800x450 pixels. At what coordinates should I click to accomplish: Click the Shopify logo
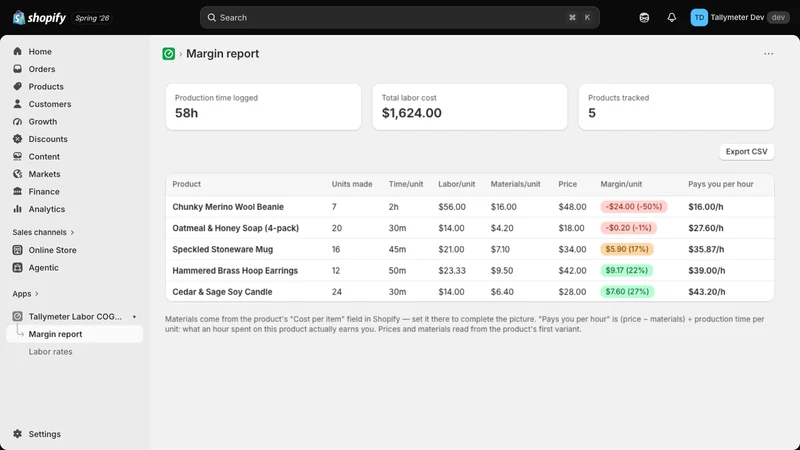(39, 18)
